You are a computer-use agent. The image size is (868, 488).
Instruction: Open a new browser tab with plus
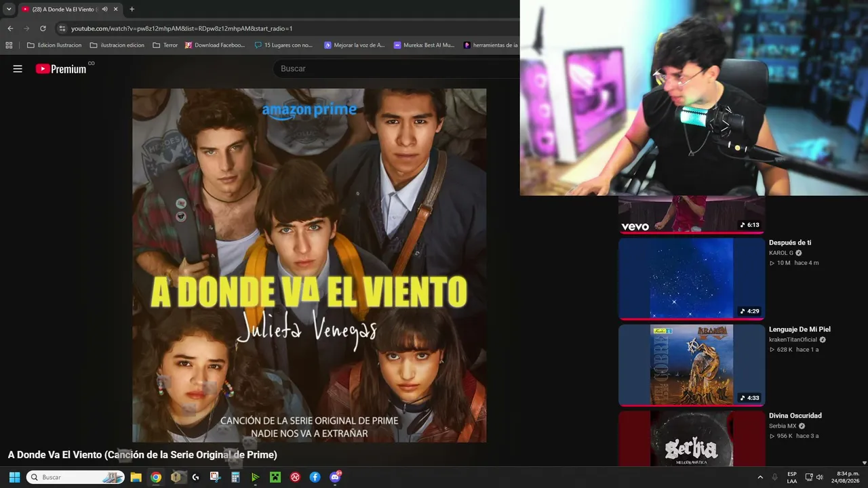coord(132,9)
